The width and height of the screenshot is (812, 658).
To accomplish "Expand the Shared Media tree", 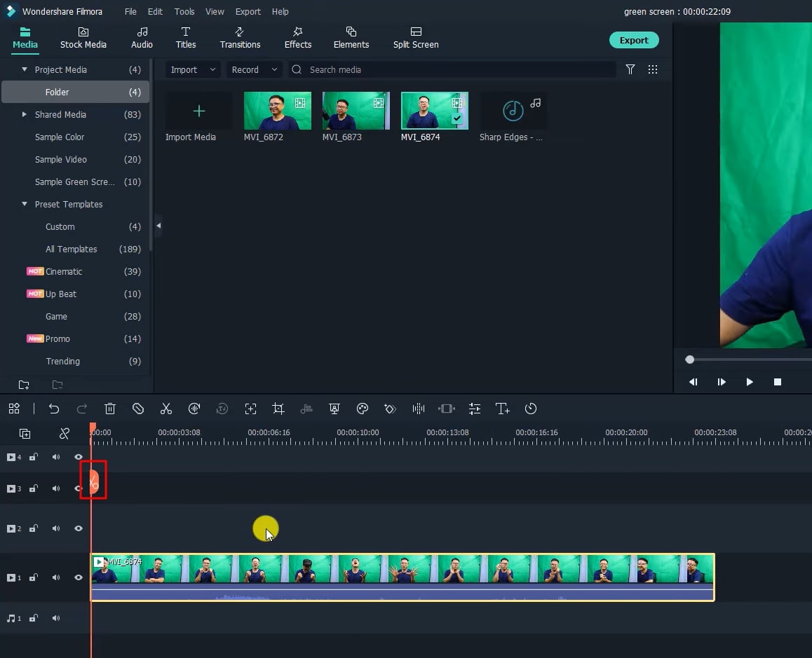I will coord(24,114).
